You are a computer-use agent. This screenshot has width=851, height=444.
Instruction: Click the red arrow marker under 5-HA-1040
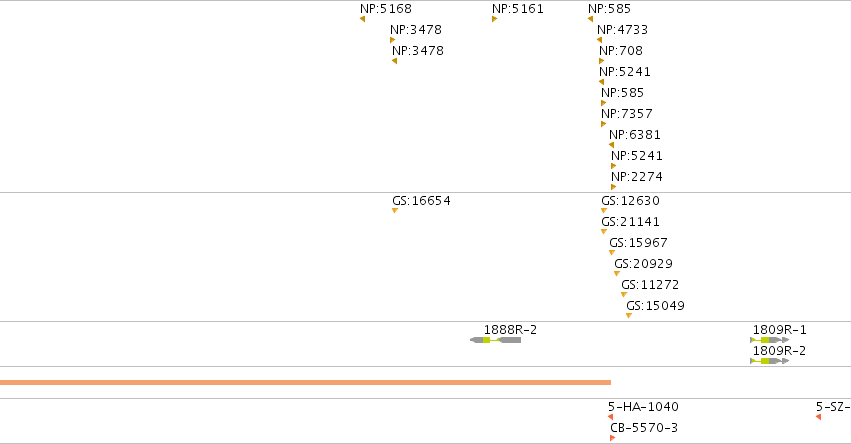pos(611,417)
